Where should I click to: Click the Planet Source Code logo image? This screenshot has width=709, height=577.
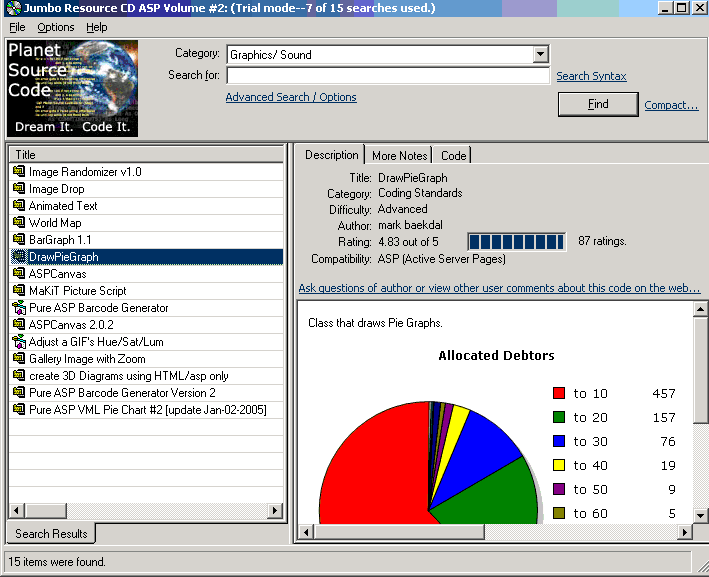tap(72, 88)
